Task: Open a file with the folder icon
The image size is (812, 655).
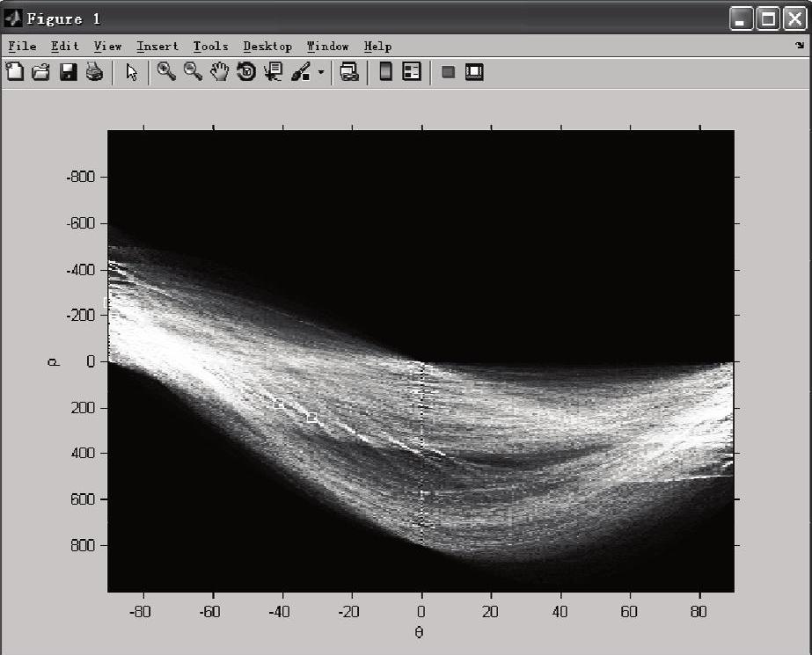Action: click(x=41, y=71)
